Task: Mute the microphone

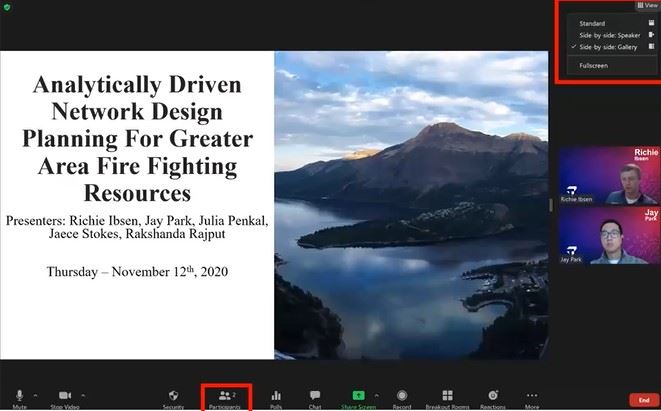Action: coord(19,399)
